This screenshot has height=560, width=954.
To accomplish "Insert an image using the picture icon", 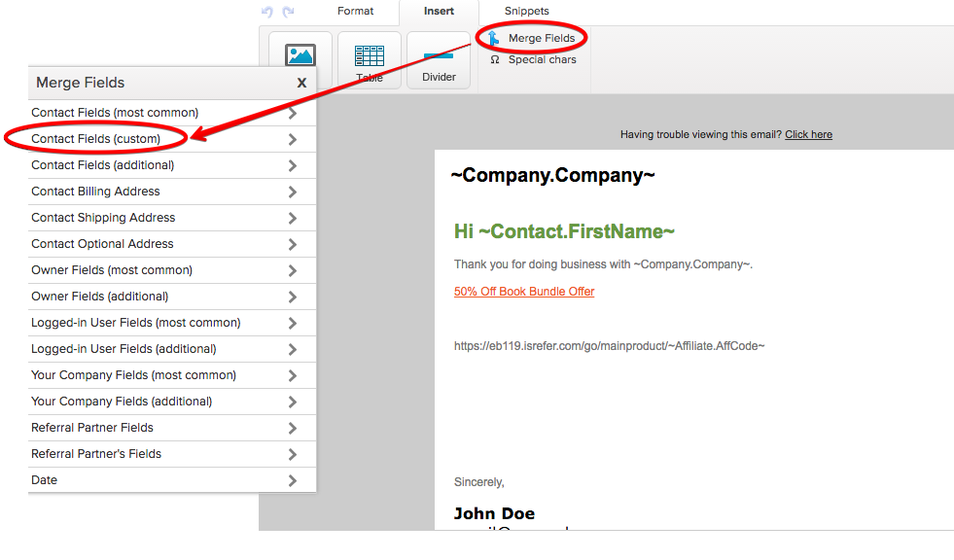I will click(300, 55).
